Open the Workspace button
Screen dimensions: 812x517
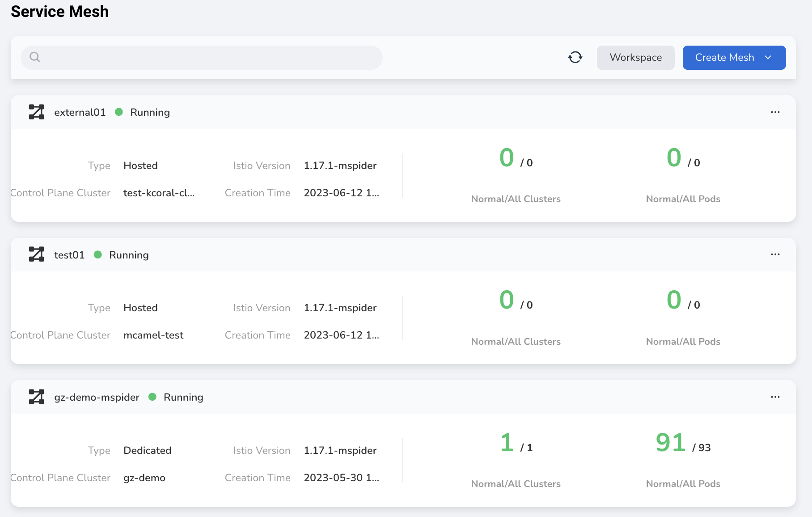pyautogui.click(x=635, y=57)
